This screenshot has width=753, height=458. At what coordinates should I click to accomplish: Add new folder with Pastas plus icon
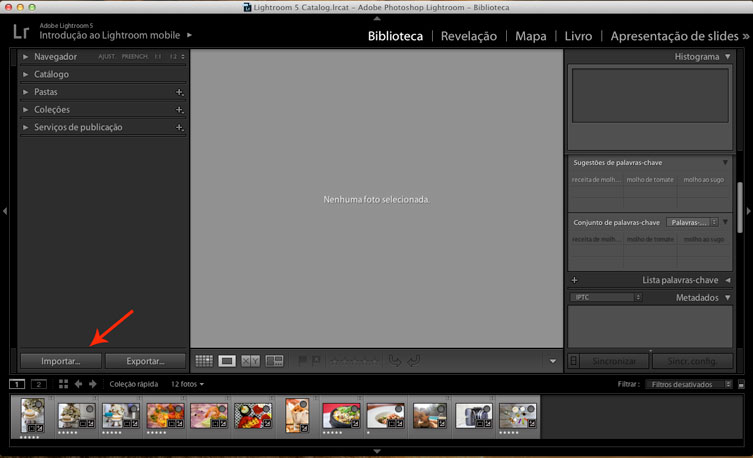point(179,92)
